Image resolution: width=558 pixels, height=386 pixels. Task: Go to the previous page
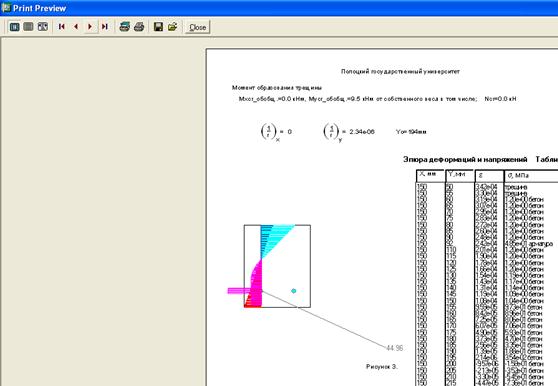tap(76, 27)
